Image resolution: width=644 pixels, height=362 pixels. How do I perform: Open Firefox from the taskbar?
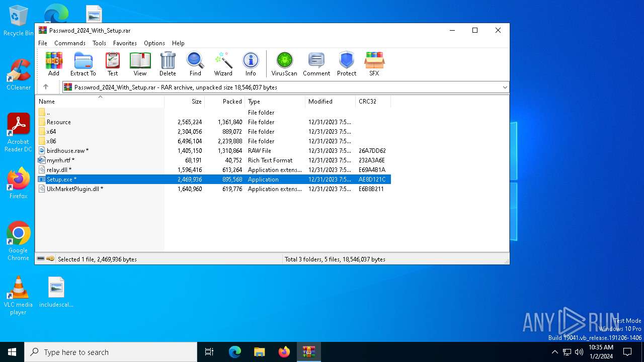[x=284, y=352]
